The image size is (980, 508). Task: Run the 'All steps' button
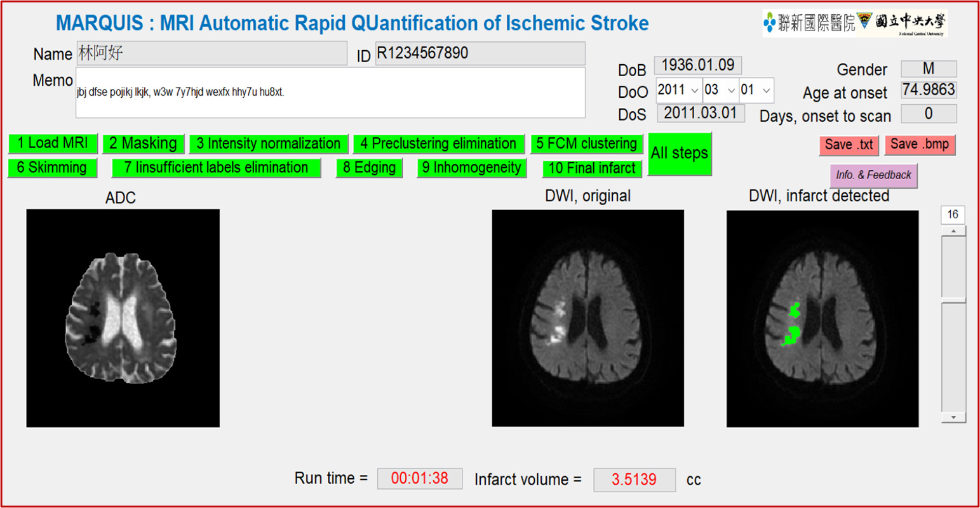tap(679, 154)
